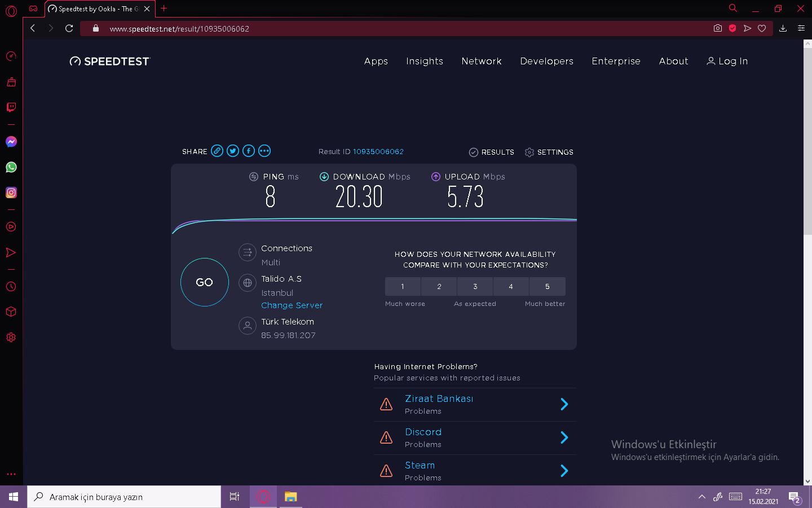Screen dimensions: 812x508
Task: Rate network availability 3
Action: coord(475,286)
